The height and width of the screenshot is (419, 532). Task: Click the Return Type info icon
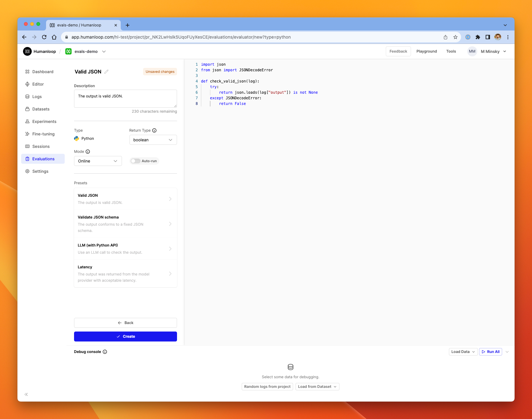[154, 130]
